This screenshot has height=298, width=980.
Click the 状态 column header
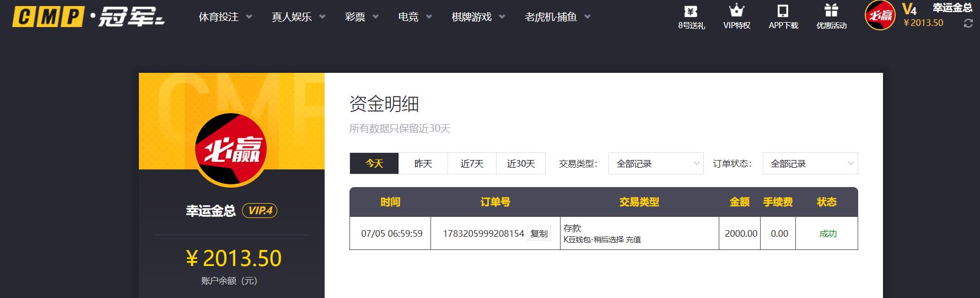[x=827, y=202]
